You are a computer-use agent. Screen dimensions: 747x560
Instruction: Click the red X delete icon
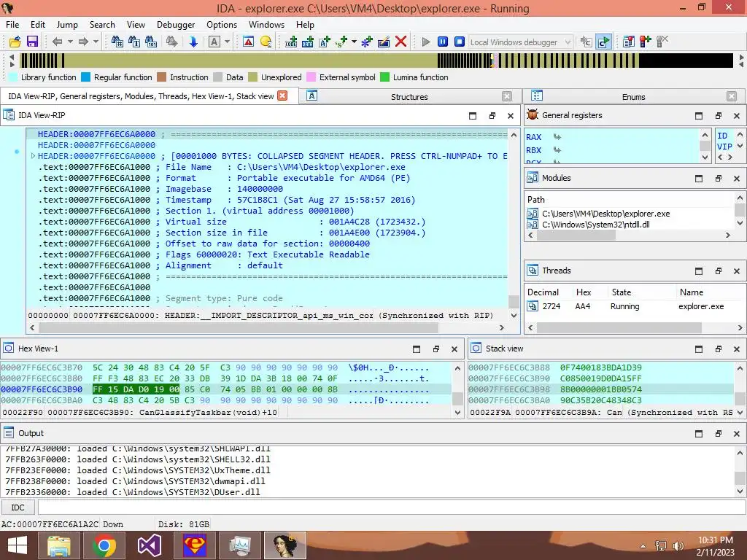401,42
